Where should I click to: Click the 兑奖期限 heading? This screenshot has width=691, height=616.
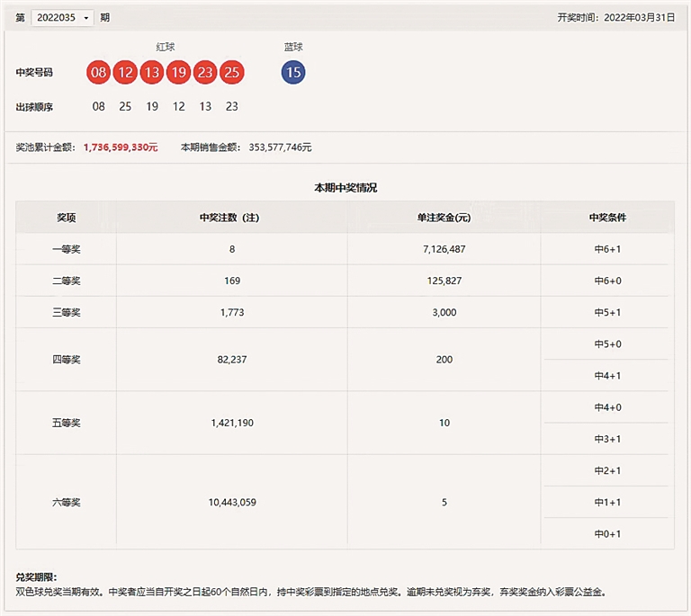coord(37,576)
